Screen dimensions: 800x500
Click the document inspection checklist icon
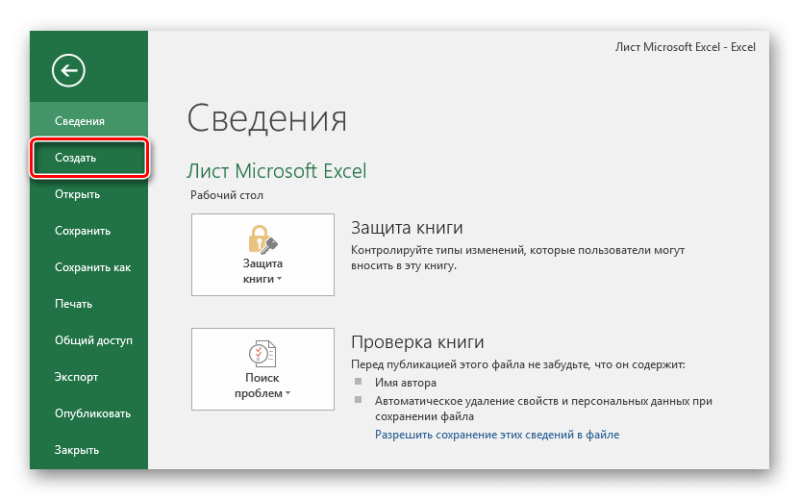(263, 354)
